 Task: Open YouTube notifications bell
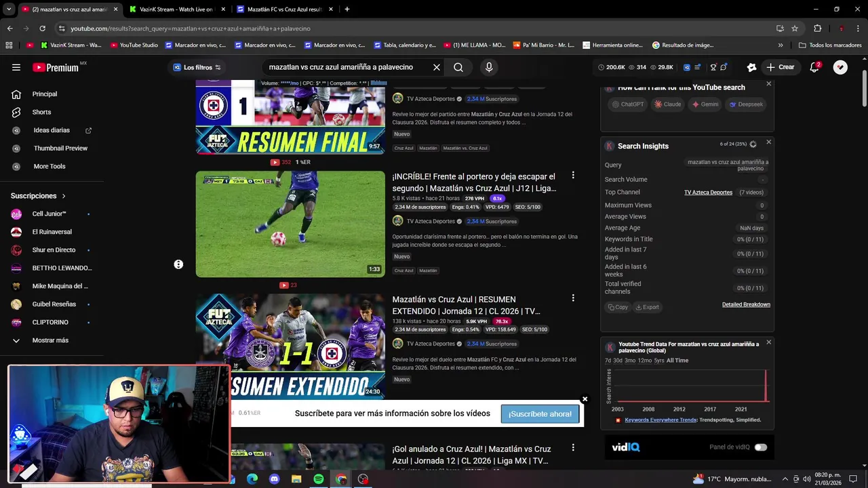815,67
